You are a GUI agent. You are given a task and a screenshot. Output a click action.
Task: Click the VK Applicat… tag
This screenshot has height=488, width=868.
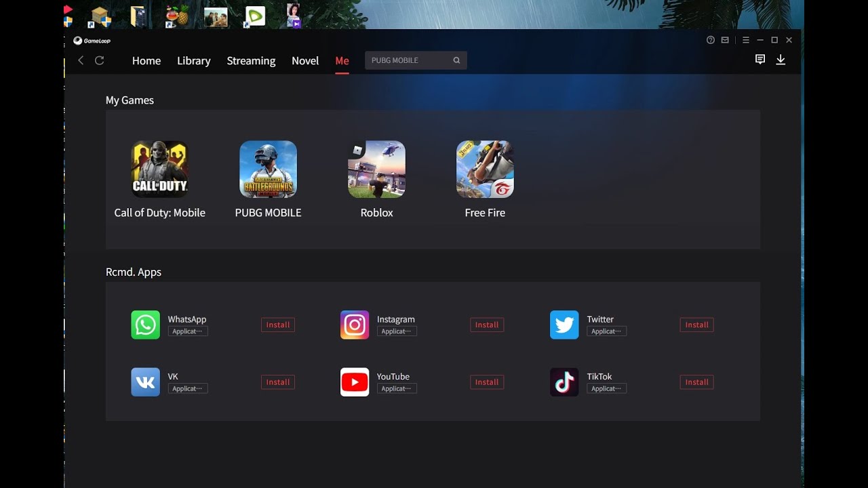[188, 388]
